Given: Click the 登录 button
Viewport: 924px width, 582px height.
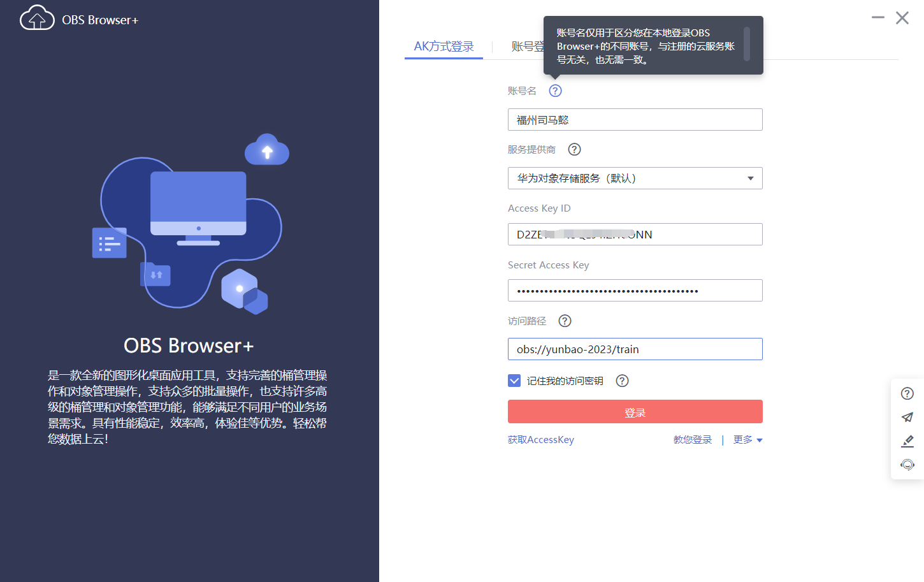Looking at the screenshot, I should pyautogui.click(x=635, y=411).
